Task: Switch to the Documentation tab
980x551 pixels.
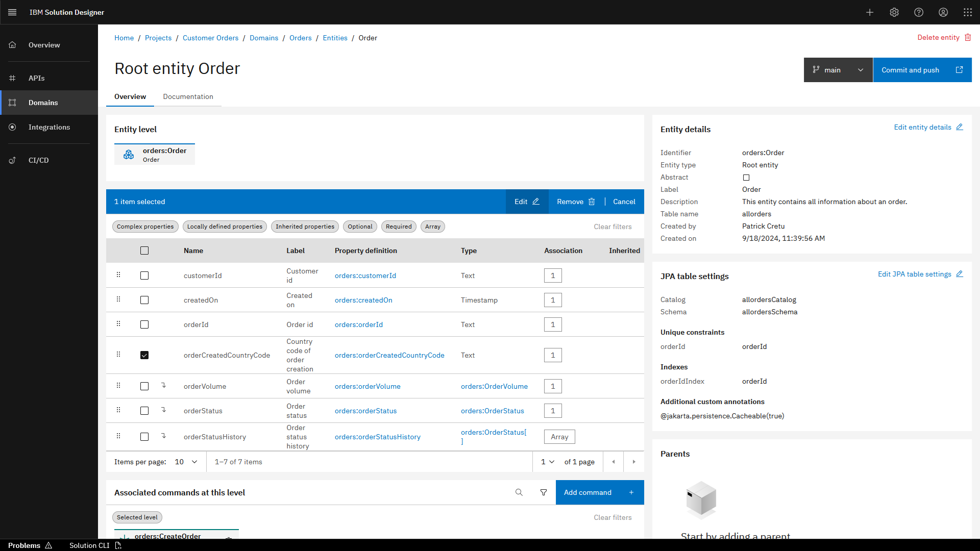Action: pos(188,96)
